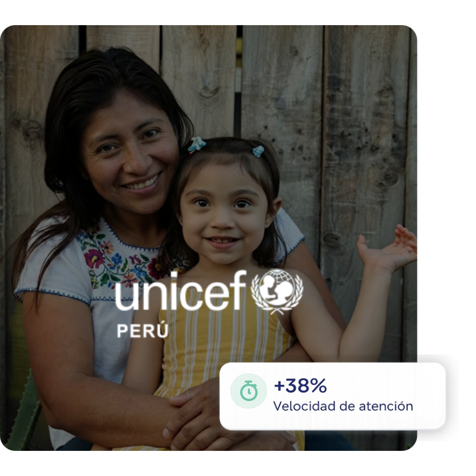
Task: Click the UNICEF globe and laurel emblem
Action: (x=277, y=291)
